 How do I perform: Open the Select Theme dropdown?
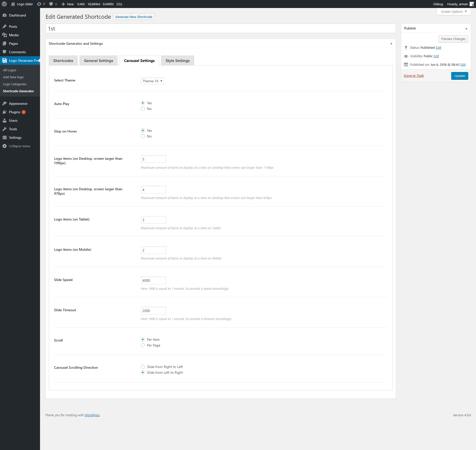(x=152, y=81)
